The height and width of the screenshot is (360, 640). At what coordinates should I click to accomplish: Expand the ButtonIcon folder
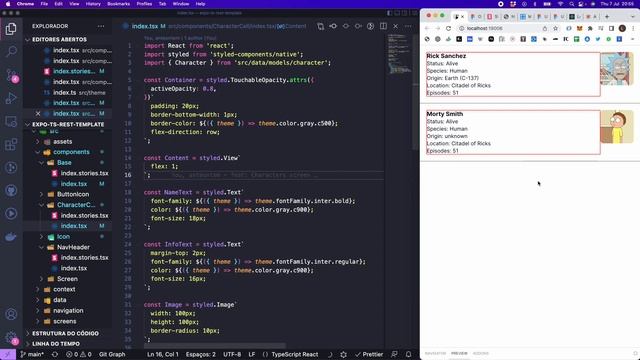click(x=73, y=194)
